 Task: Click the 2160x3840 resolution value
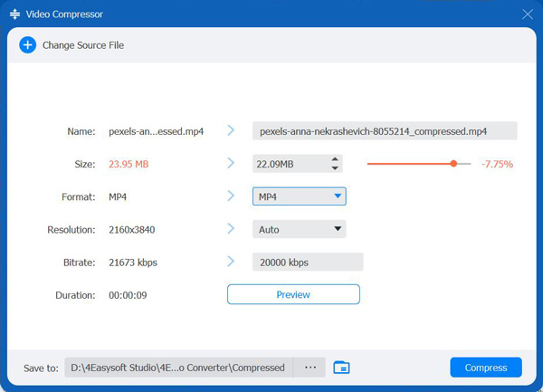(x=131, y=230)
